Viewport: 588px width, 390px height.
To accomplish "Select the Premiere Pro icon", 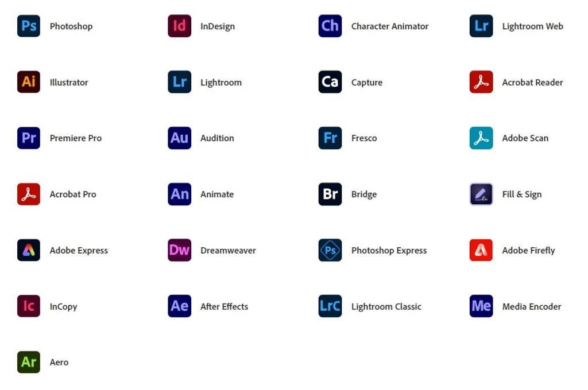I will click(x=28, y=138).
